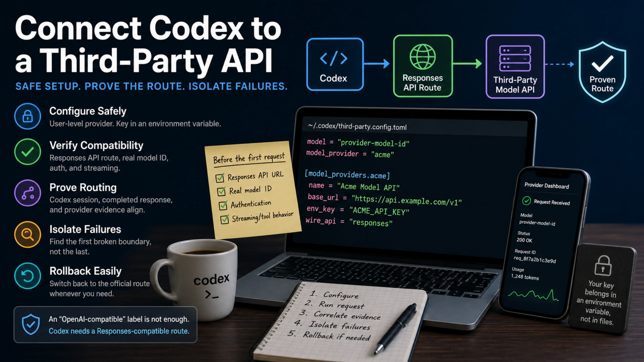Click notebook step '4. Isolate failures'
This screenshot has height=362, width=644.
pos(332,325)
